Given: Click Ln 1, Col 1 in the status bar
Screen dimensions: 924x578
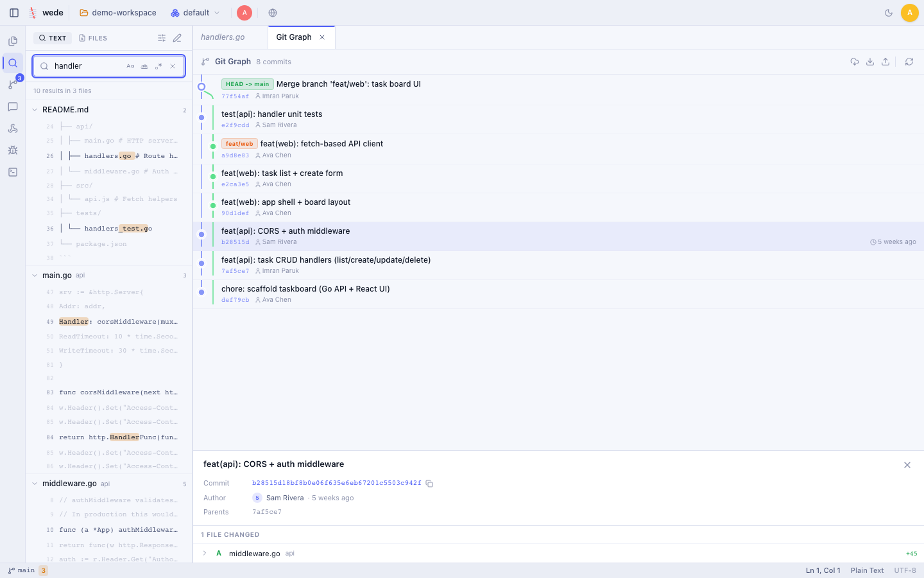Looking at the screenshot, I should pyautogui.click(x=823, y=570).
